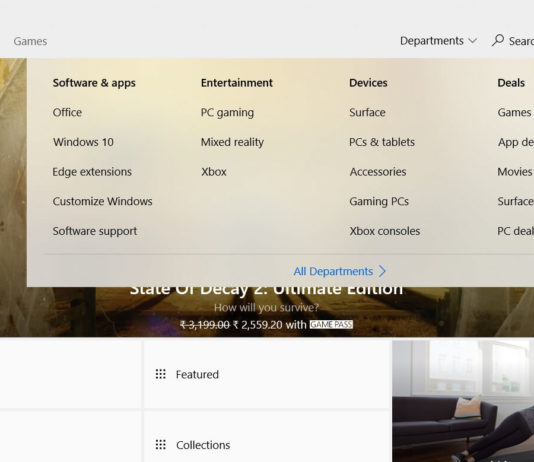534x462 pixels.
Task: Click the Search magnifier icon
Action: tap(498, 40)
